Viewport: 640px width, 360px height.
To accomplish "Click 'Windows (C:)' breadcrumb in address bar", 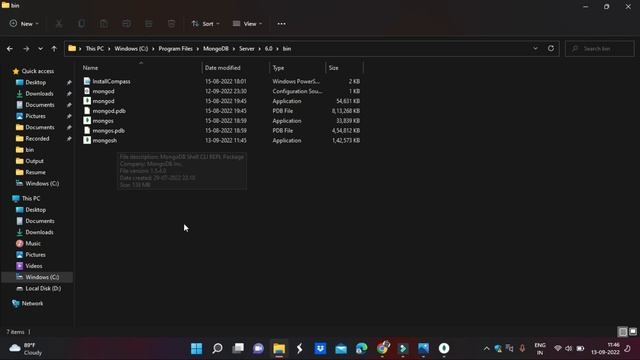I will [x=131, y=49].
